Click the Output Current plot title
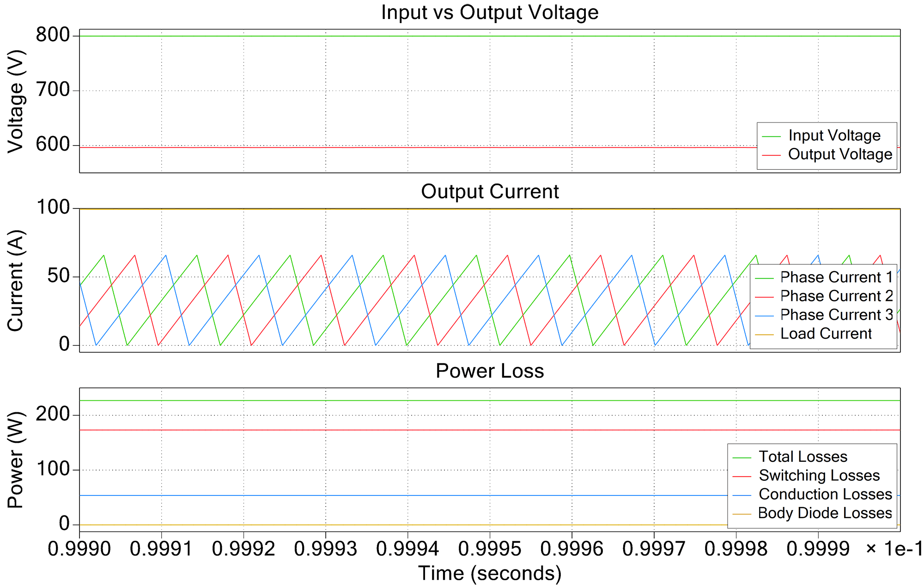The height and width of the screenshot is (587, 924). [490, 192]
